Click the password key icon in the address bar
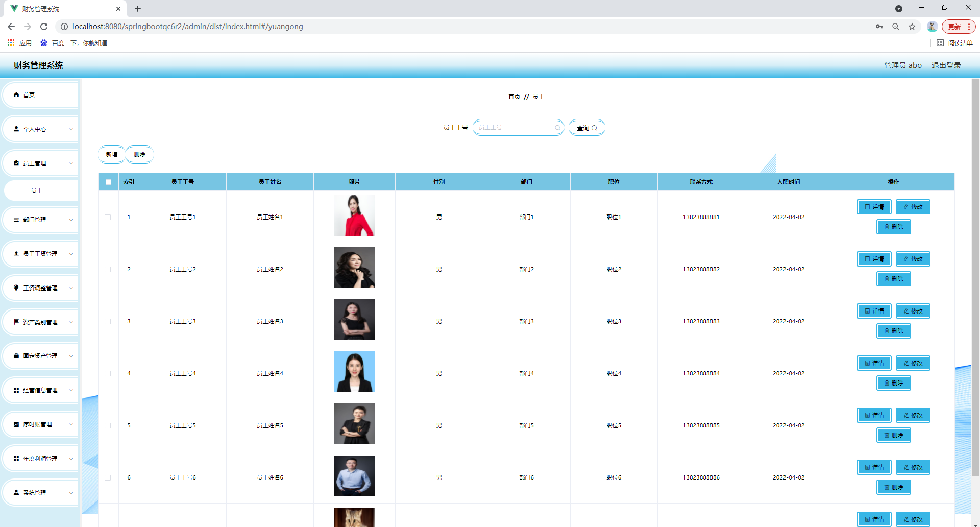 pos(879,27)
